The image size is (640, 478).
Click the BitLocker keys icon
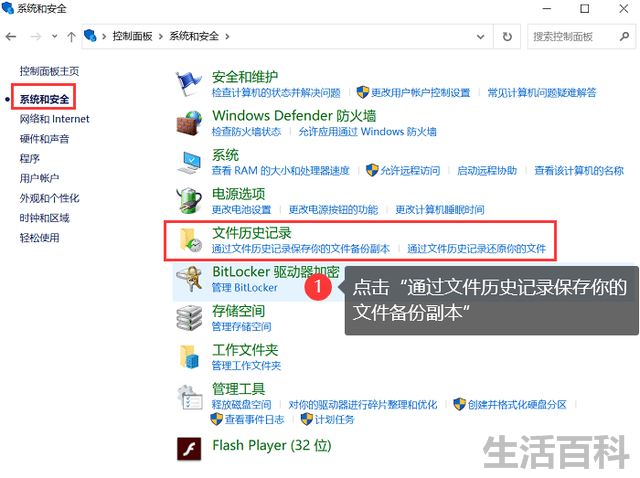(x=190, y=279)
